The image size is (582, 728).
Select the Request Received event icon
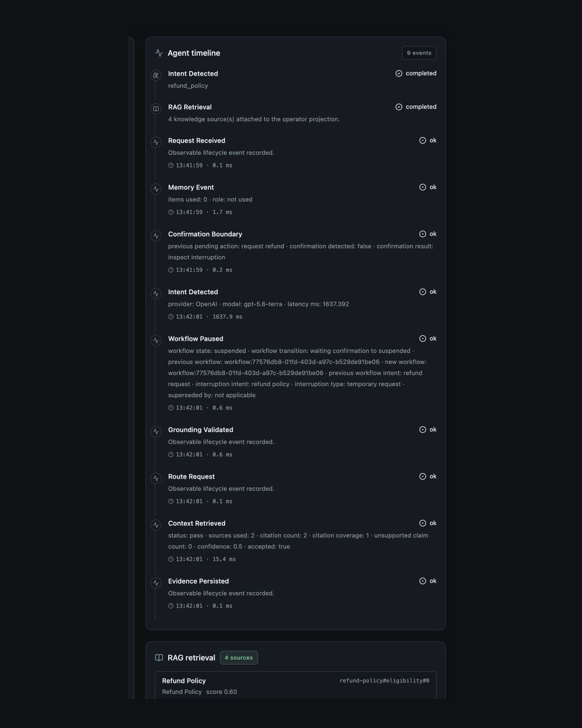pos(156,142)
